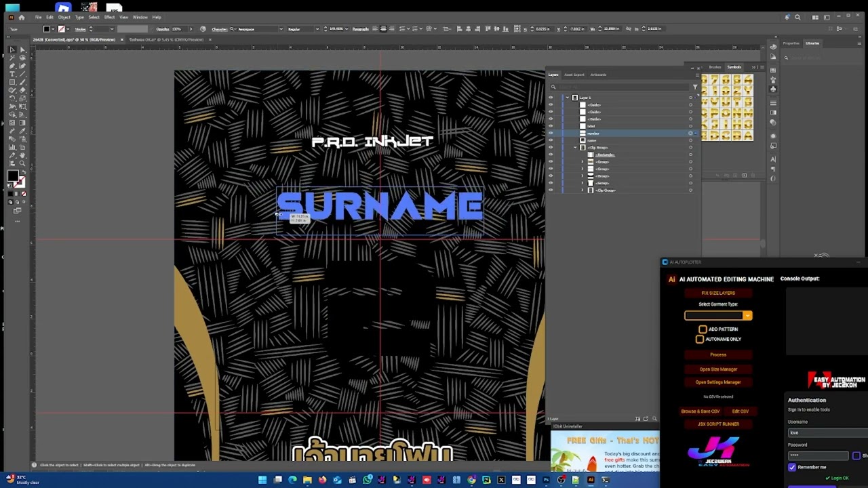The width and height of the screenshot is (868, 488).
Task: Toggle visibility of the label layer
Action: point(551,126)
